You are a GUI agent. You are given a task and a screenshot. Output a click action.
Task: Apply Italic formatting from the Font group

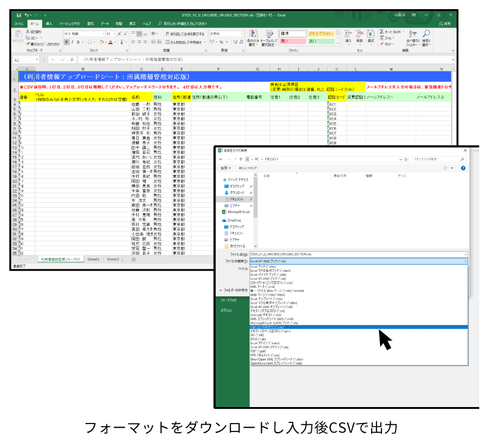click(72, 42)
